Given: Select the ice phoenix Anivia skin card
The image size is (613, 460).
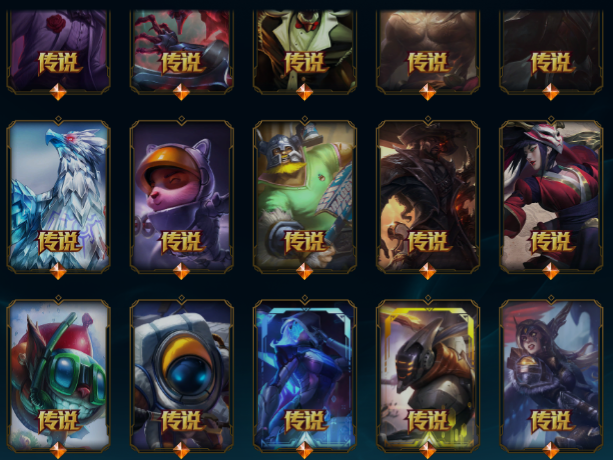Looking at the screenshot, I should pyautogui.click(x=58, y=195).
